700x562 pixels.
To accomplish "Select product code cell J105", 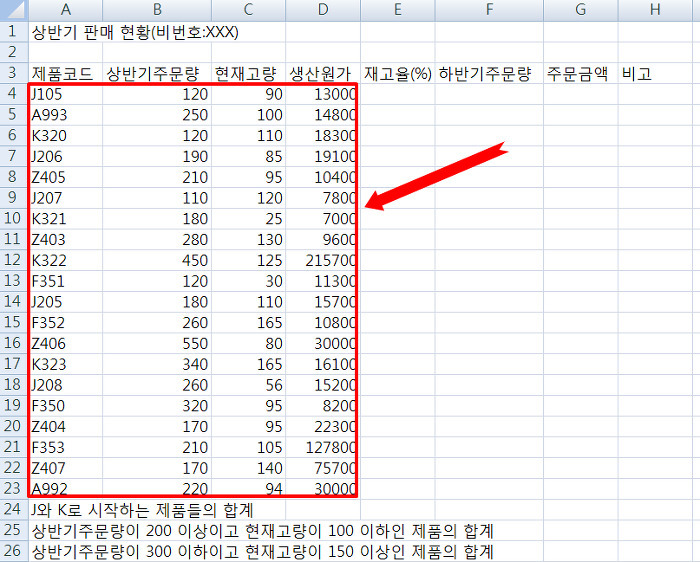I will (65, 94).
